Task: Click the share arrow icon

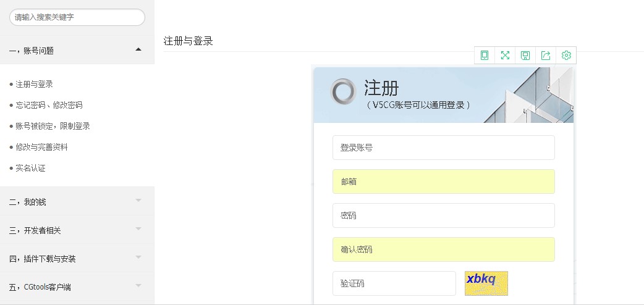Action: pos(546,56)
